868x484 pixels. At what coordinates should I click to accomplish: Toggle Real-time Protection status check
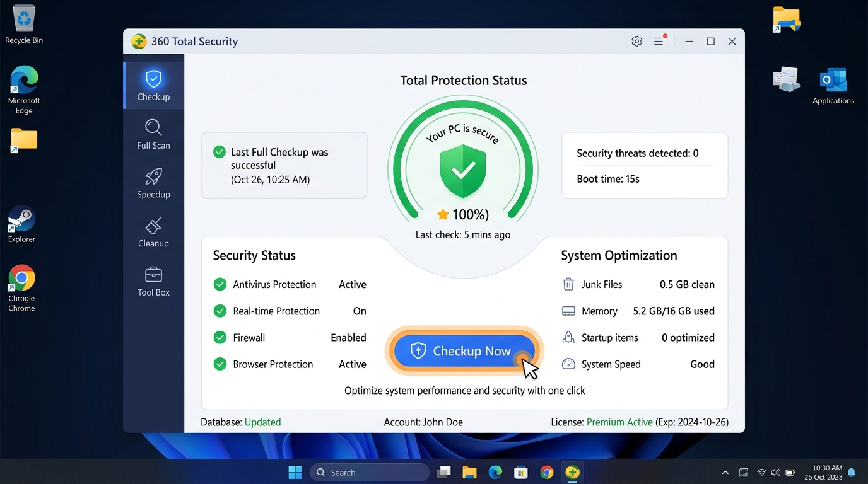(220, 311)
